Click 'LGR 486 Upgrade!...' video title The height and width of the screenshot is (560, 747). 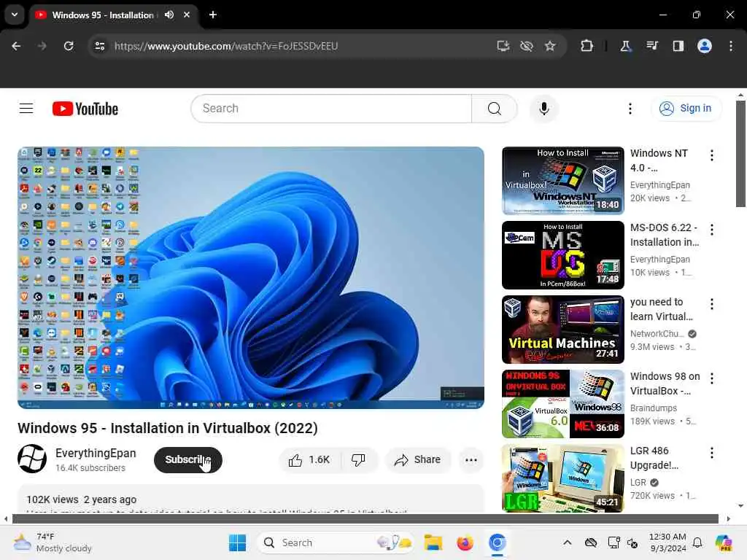[x=654, y=458]
